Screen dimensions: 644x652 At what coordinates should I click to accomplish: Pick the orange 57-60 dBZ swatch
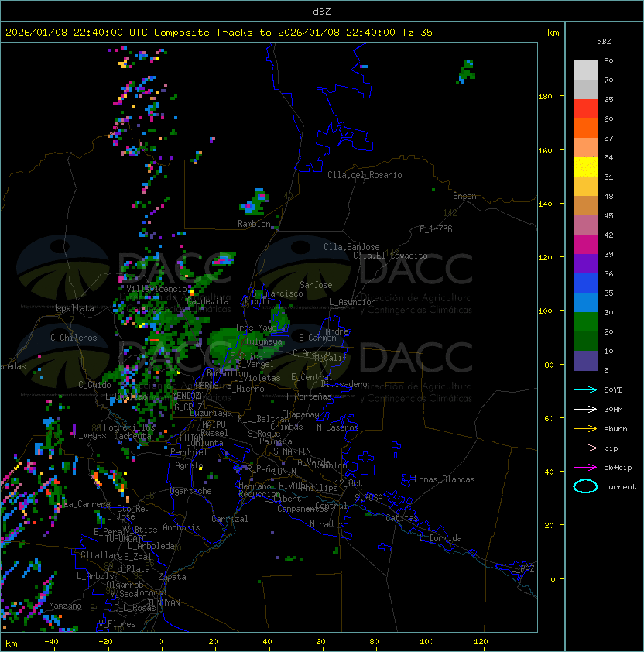[x=585, y=128]
